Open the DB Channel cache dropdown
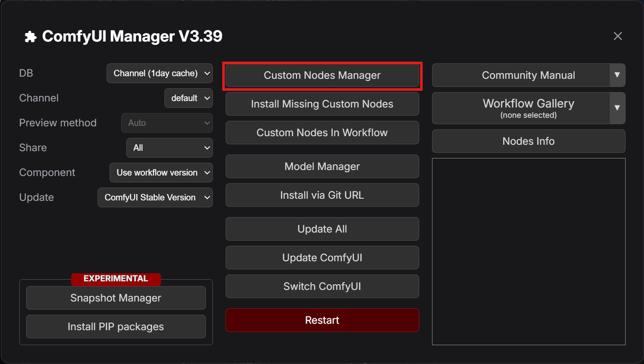644x364 pixels. click(x=160, y=73)
